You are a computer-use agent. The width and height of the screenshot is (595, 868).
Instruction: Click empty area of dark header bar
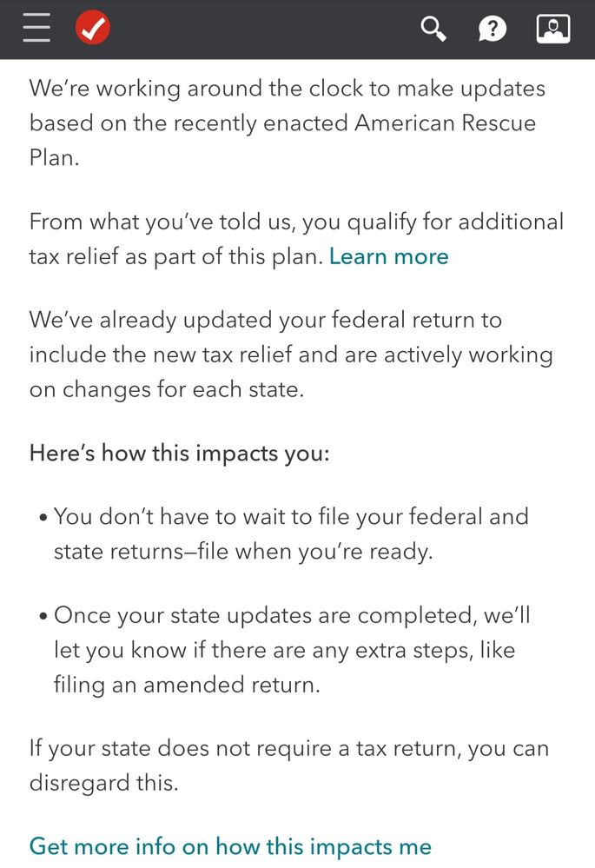[x=261, y=30]
